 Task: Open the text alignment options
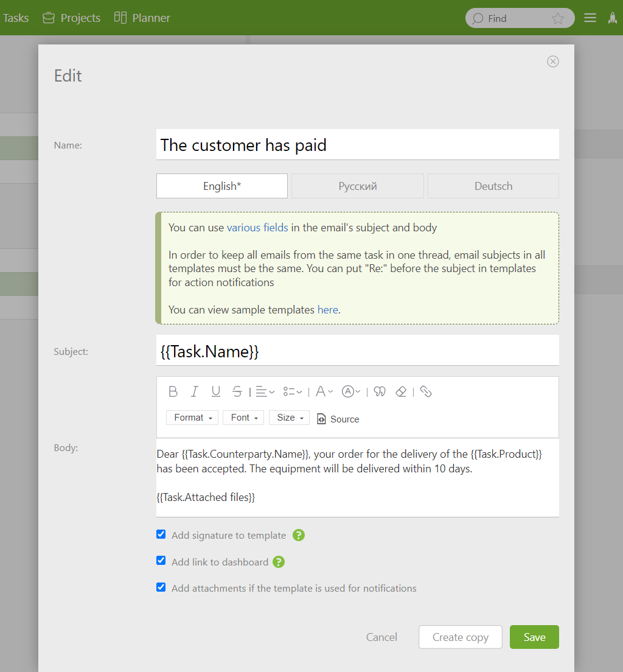pyautogui.click(x=265, y=392)
